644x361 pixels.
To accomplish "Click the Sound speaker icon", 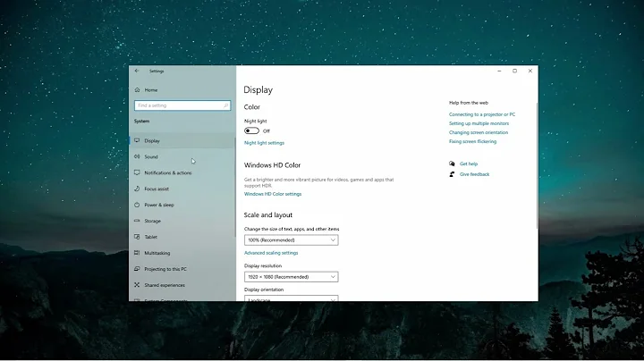I will [x=137, y=156].
